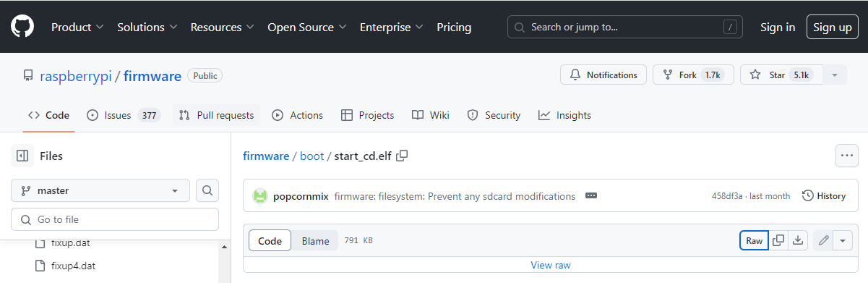View the file History

point(824,196)
